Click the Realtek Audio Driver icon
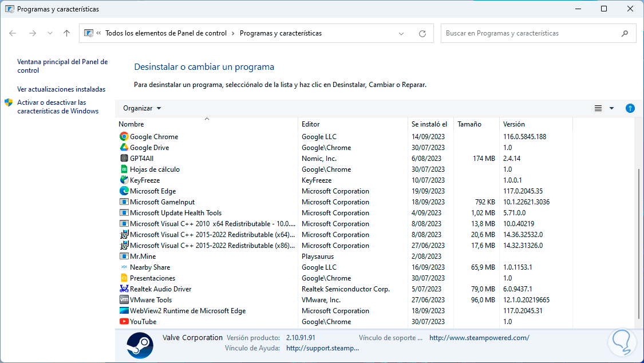Viewport: 644px width, 363px height. (x=124, y=289)
